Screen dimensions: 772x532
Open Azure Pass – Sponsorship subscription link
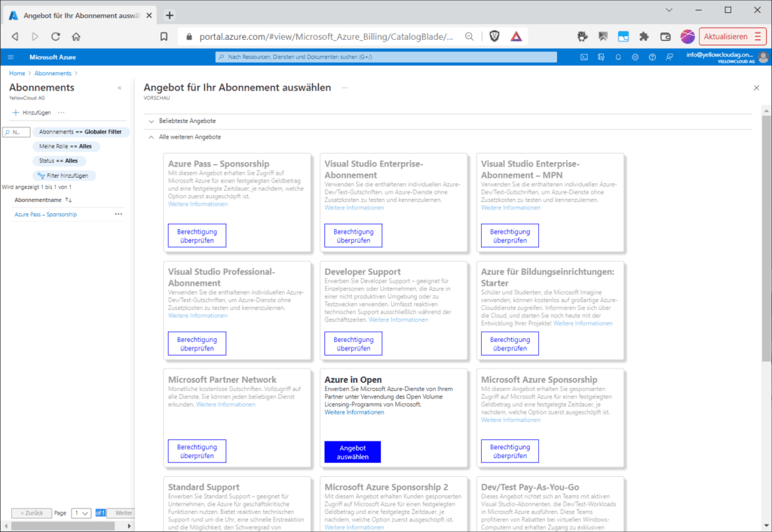pyautogui.click(x=46, y=215)
